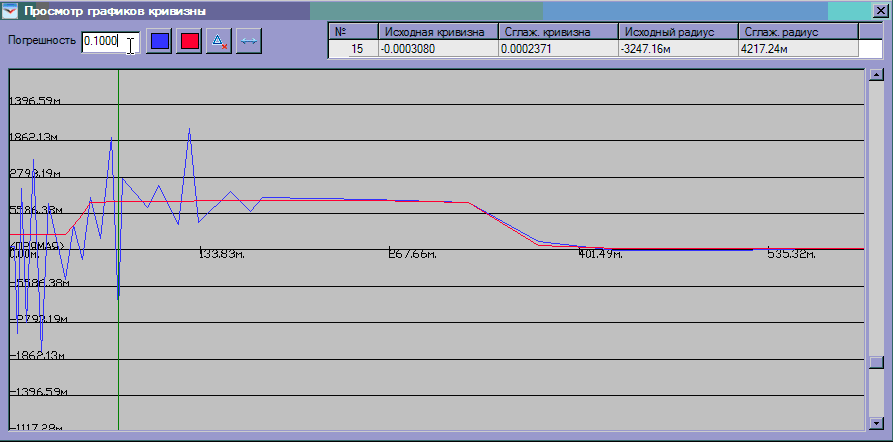Click the red smoothed curve color button
The width and height of the screenshot is (893, 442).
point(189,42)
